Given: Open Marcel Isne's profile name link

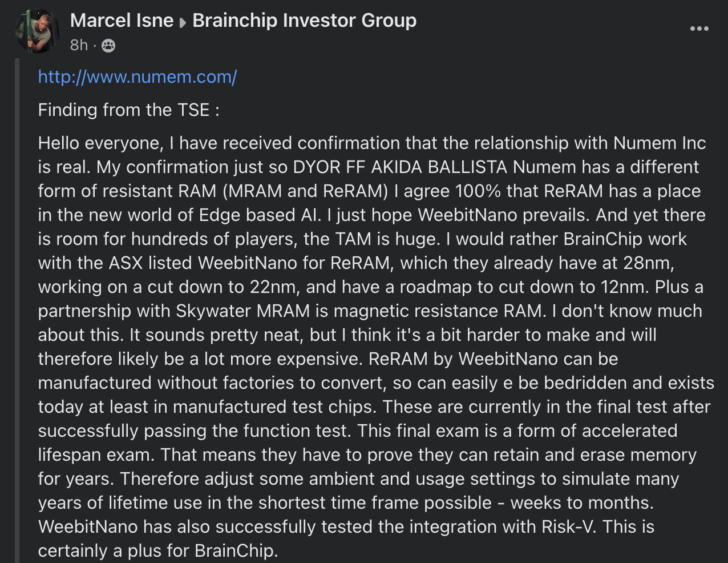Looking at the screenshot, I should click(122, 21).
